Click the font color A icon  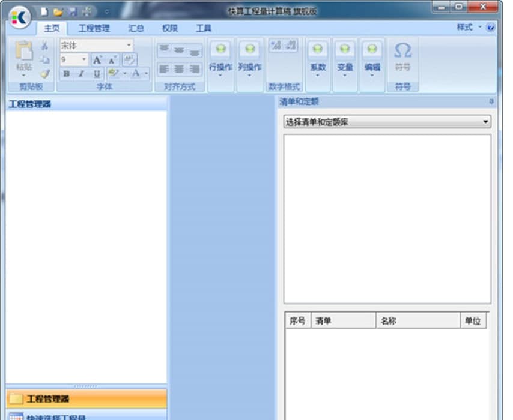[x=136, y=73]
